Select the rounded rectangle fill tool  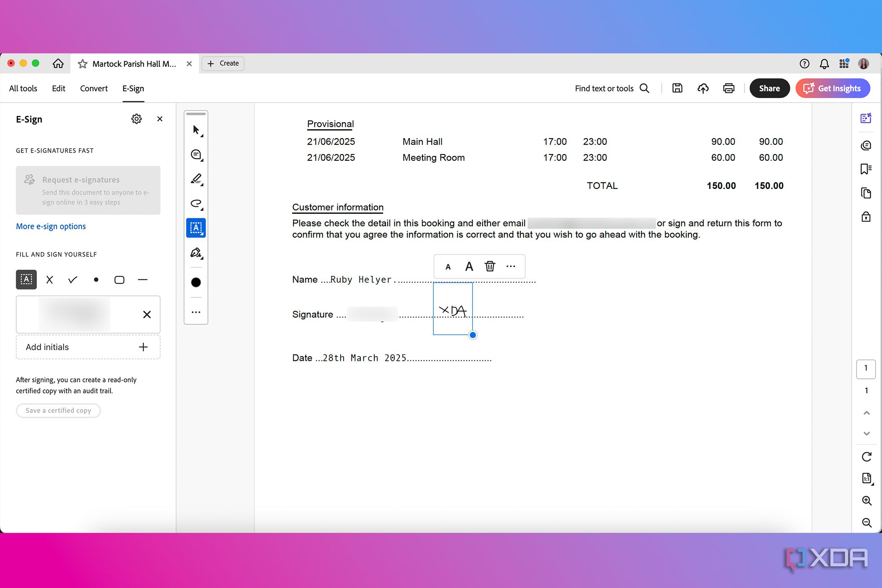pyautogui.click(x=119, y=280)
